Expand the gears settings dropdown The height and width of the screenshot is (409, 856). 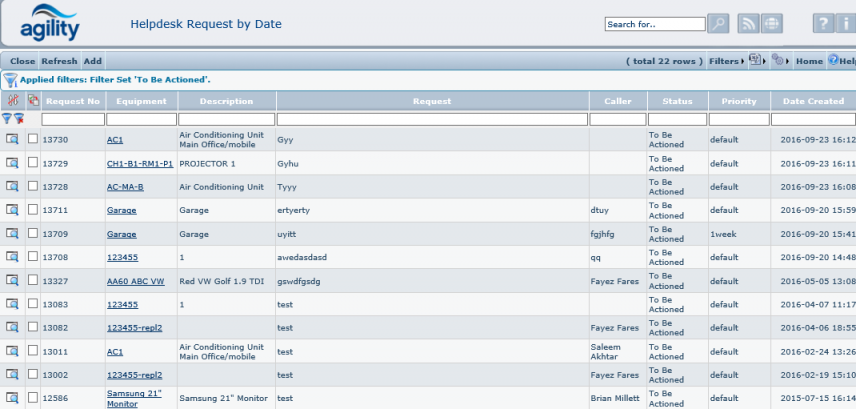click(x=779, y=61)
